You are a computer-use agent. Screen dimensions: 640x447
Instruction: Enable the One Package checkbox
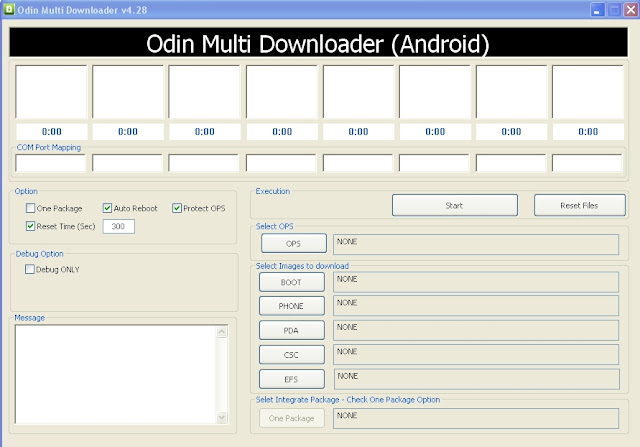pos(30,208)
